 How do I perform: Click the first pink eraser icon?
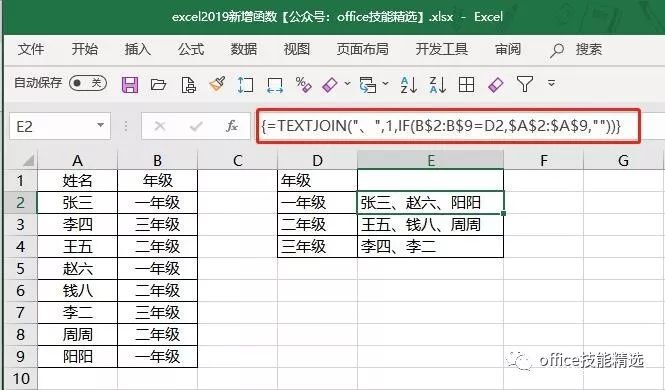pos(330,84)
